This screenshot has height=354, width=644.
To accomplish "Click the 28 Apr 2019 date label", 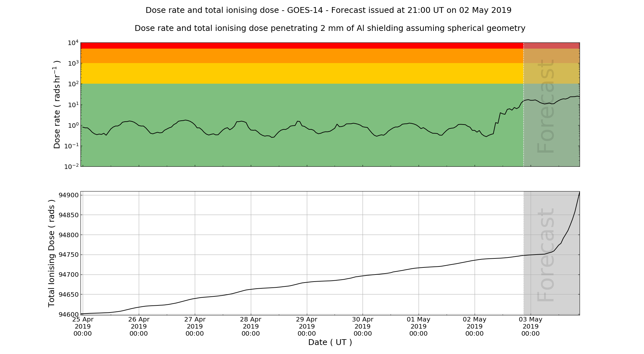I will (x=251, y=326).
